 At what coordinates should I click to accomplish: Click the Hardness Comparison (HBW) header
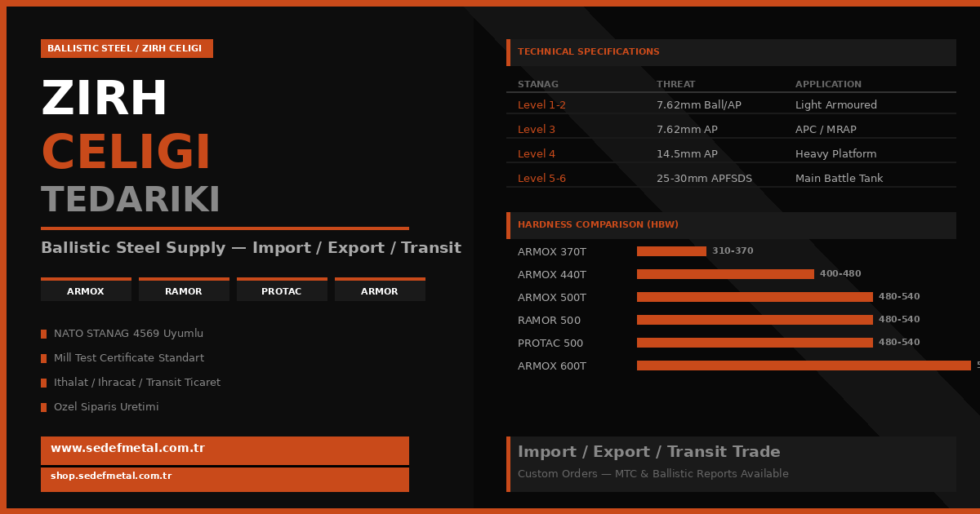pos(731,225)
